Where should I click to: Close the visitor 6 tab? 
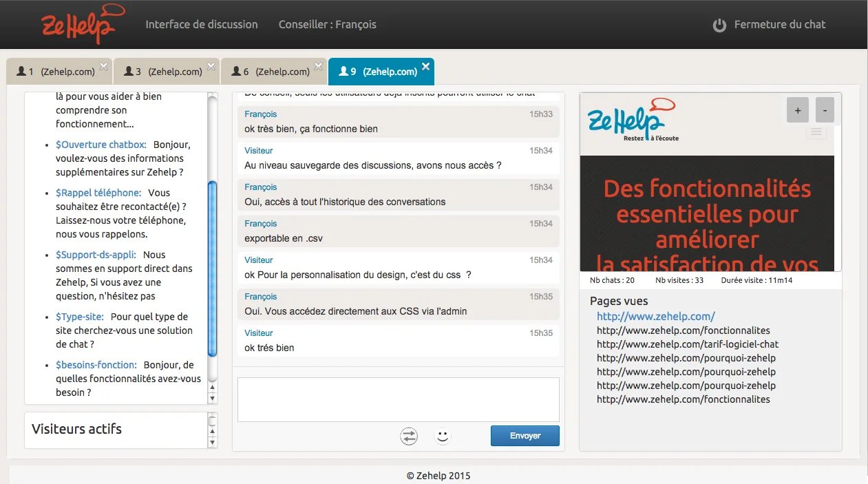tap(319, 66)
